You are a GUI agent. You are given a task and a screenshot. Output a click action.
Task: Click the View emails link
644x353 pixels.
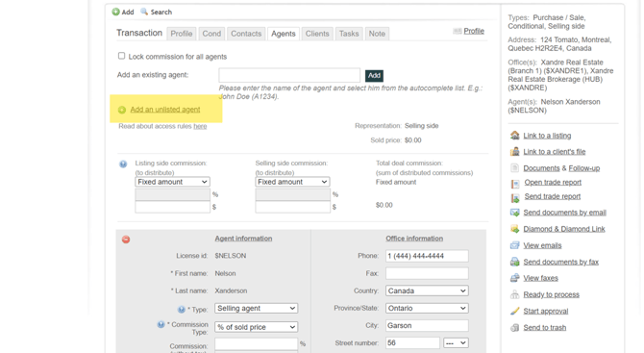point(542,245)
